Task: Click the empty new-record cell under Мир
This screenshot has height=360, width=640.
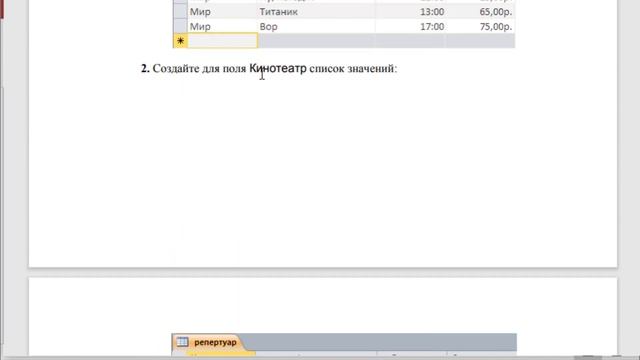Action: pos(222,41)
